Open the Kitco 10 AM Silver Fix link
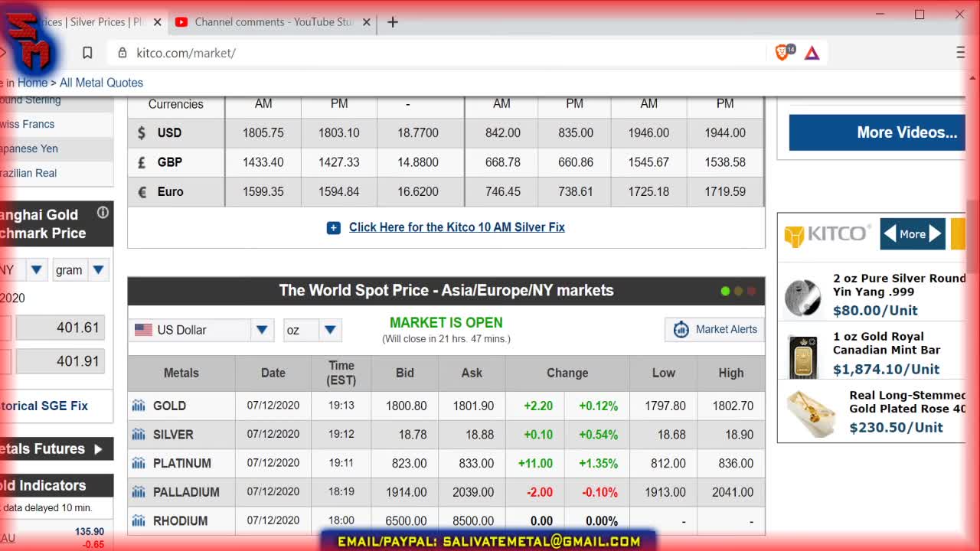 coord(457,227)
